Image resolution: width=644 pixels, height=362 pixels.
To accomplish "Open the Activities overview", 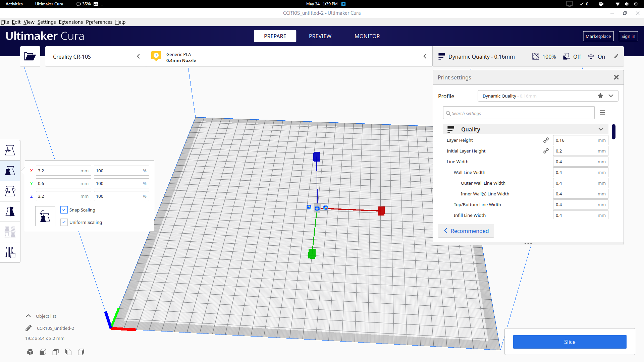I will 14,4.
